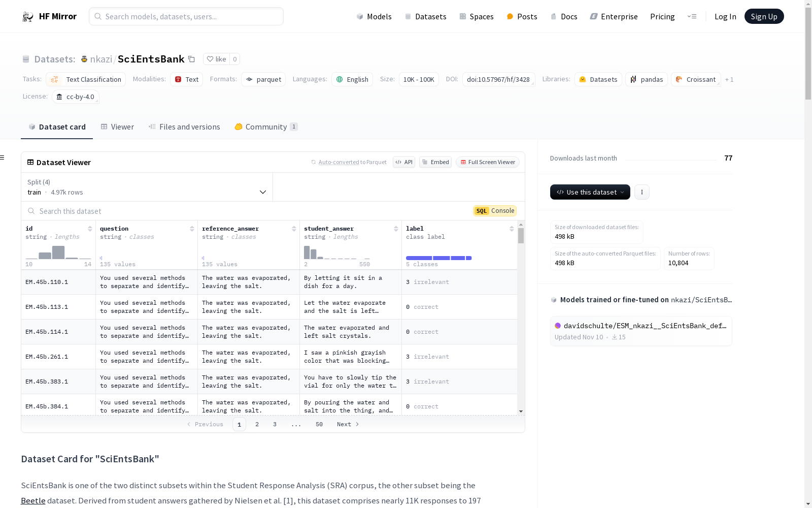
Task: Click the Croissant library tag
Action: pos(696,79)
